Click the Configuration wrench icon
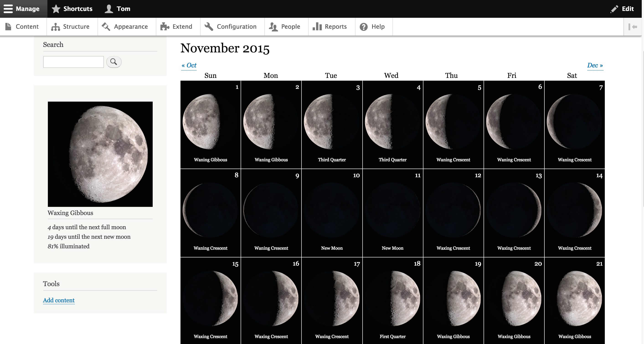This screenshot has height=344, width=644. [x=209, y=26]
